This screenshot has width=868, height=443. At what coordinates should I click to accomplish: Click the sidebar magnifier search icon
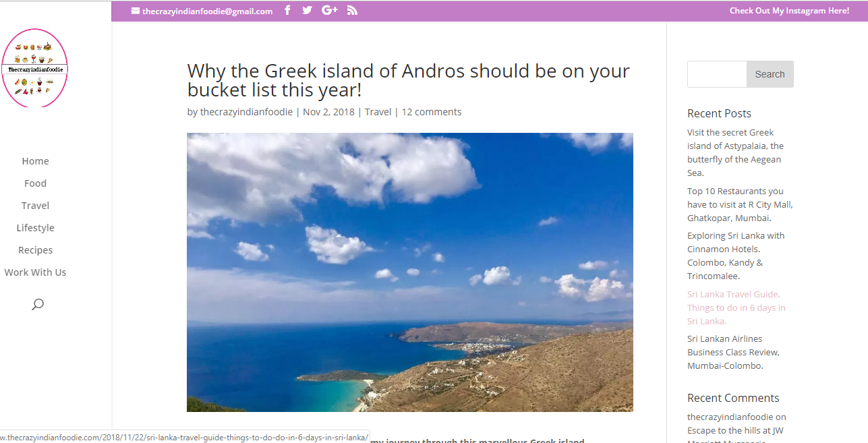(38, 304)
